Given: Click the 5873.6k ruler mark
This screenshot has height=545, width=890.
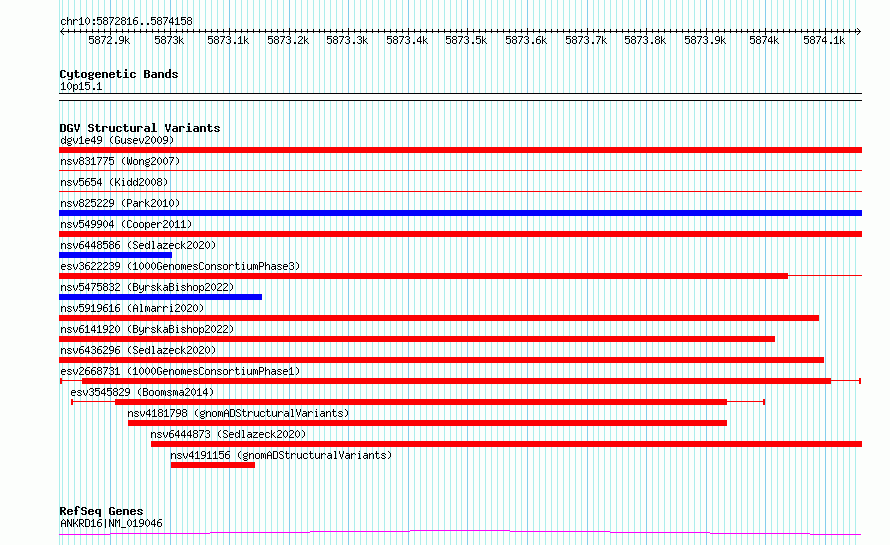Looking at the screenshot, I should pyautogui.click(x=526, y=40).
